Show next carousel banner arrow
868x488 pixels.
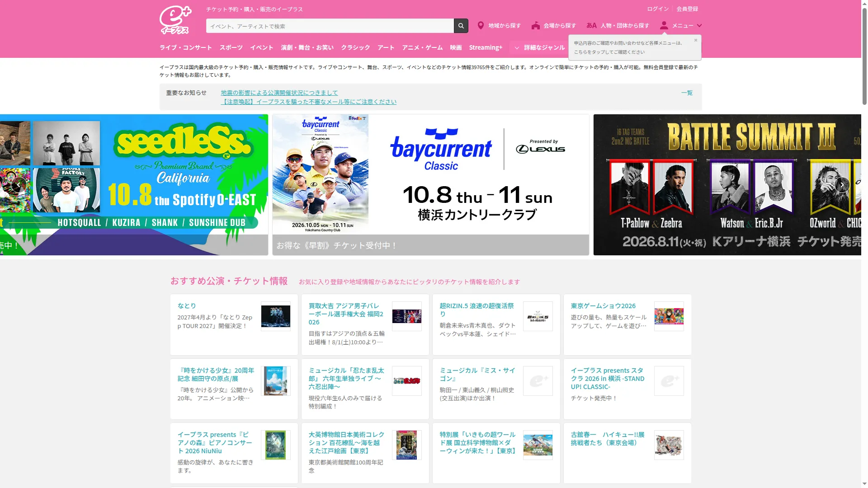click(842, 185)
